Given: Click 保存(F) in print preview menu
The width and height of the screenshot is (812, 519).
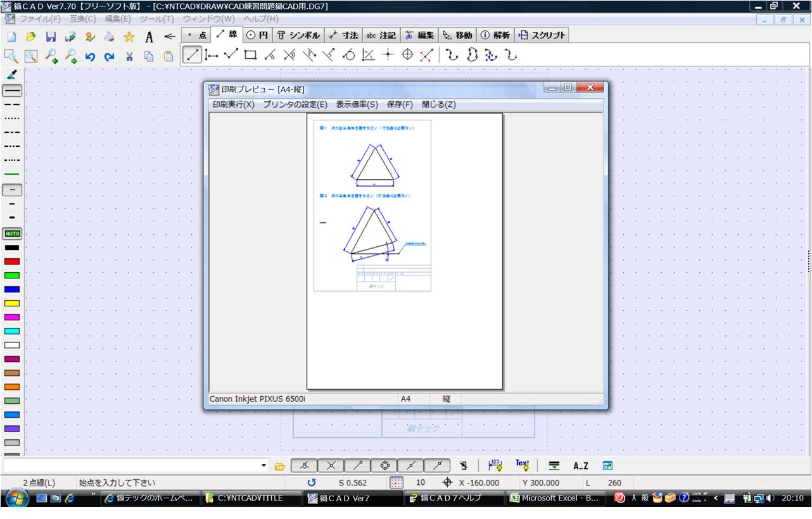Looking at the screenshot, I should pos(400,104).
